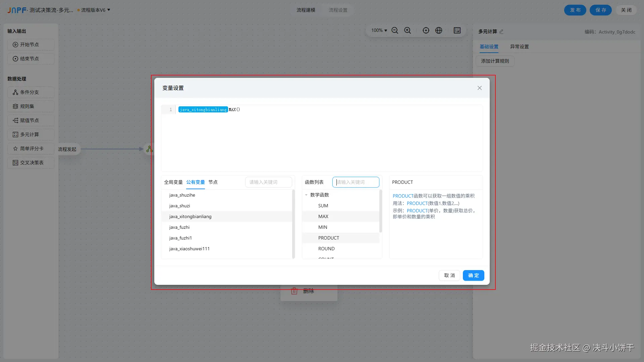Click the globe icon in canvas toolbar
Image resolution: width=644 pixels, height=362 pixels.
coord(439,30)
